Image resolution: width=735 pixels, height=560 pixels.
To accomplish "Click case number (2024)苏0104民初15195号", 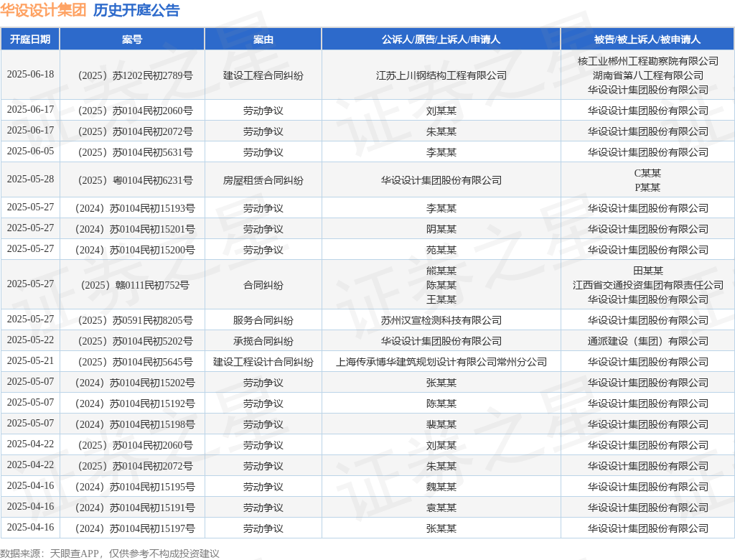I will coord(135,487).
